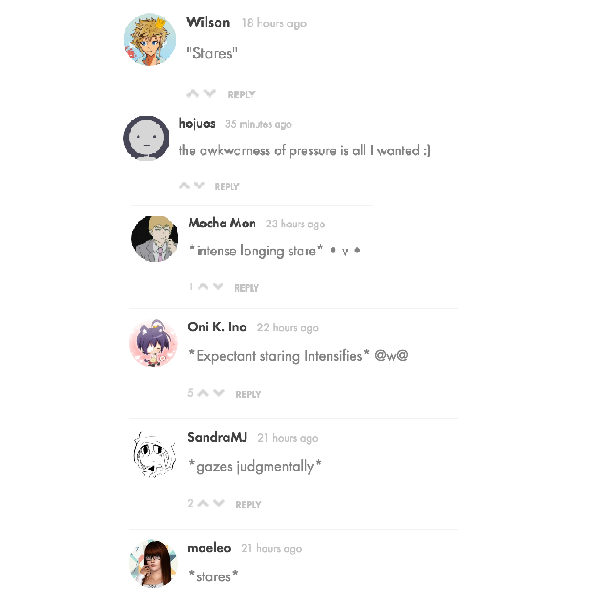The height and width of the screenshot is (600, 600).
Task: Open Oni K. Ino's avatar image
Action: click(153, 343)
